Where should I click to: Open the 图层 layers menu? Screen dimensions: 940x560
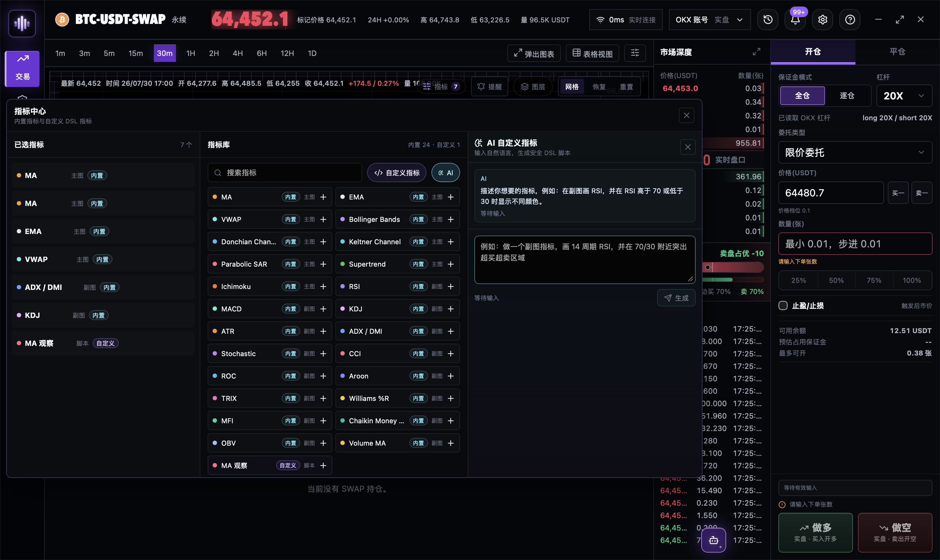(x=533, y=87)
